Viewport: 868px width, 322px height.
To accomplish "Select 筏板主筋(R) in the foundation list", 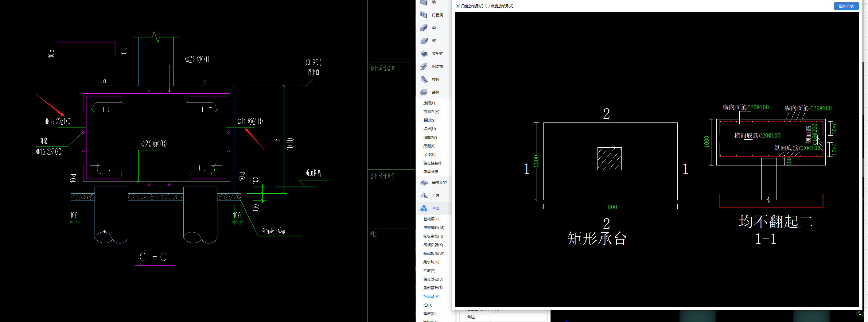I will tap(433, 236).
